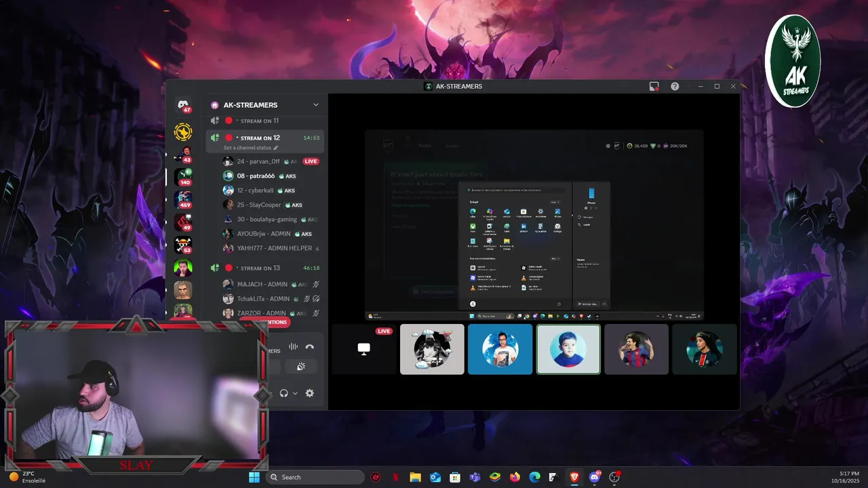Image resolution: width=868 pixels, height=488 pixels.
Task: Expand AK-STREAMERS server menu chevron
Action: (x=315, y=105)
